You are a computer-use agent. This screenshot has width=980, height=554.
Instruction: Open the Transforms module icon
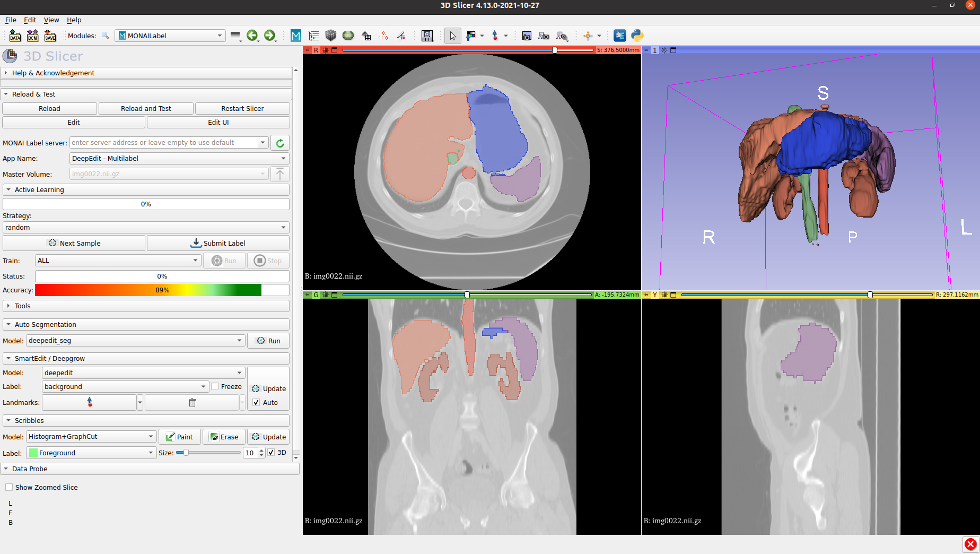coord(366,36)
